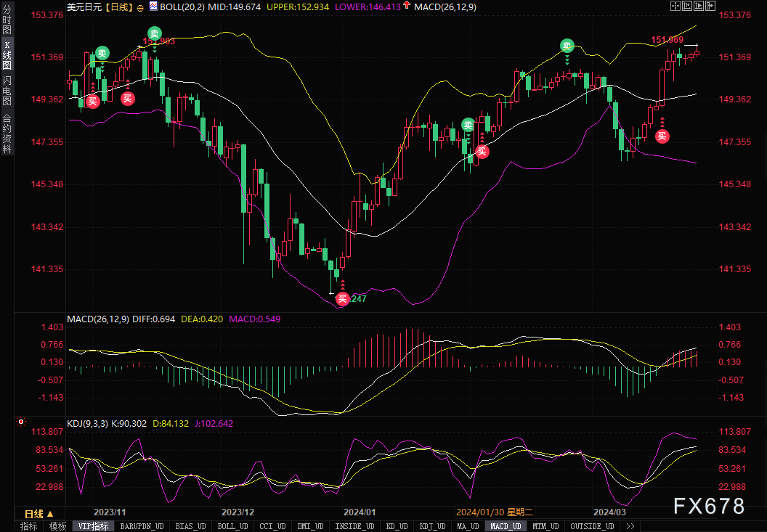This screenshot has width=767, height=532.
Task: Expand more indicator tabs with >> arrow
Action: pyautogui.click(x=630, y=526)
